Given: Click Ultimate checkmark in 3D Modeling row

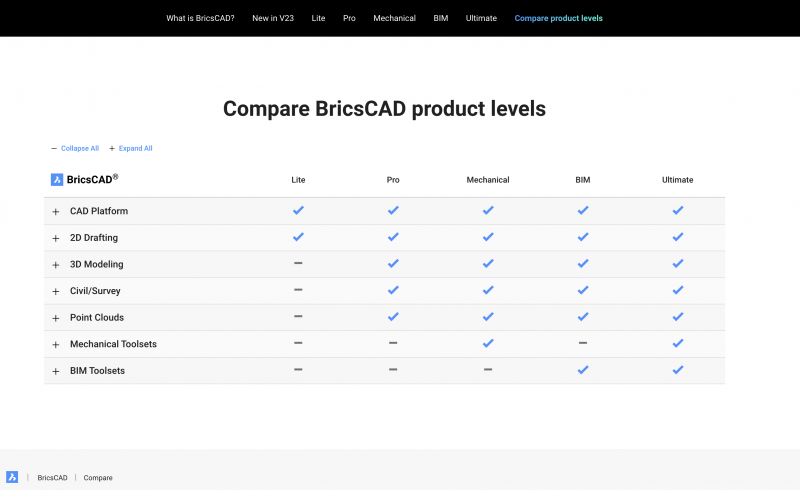Looking at the screenshot, I should 678,263.
